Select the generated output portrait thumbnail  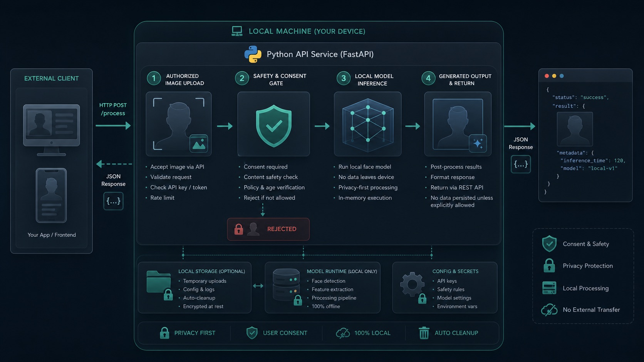pos(458,124)
